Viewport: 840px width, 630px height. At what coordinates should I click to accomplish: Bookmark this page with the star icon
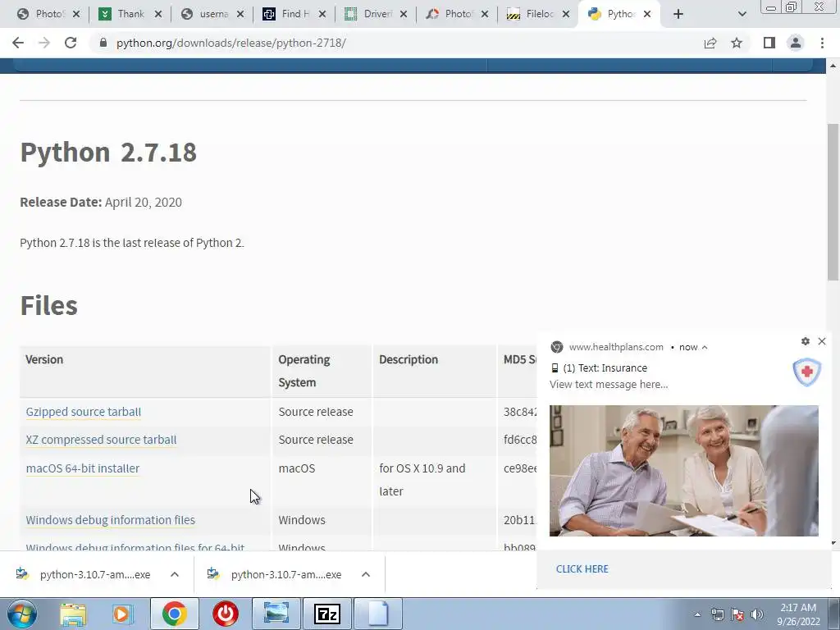click(737, 43)
